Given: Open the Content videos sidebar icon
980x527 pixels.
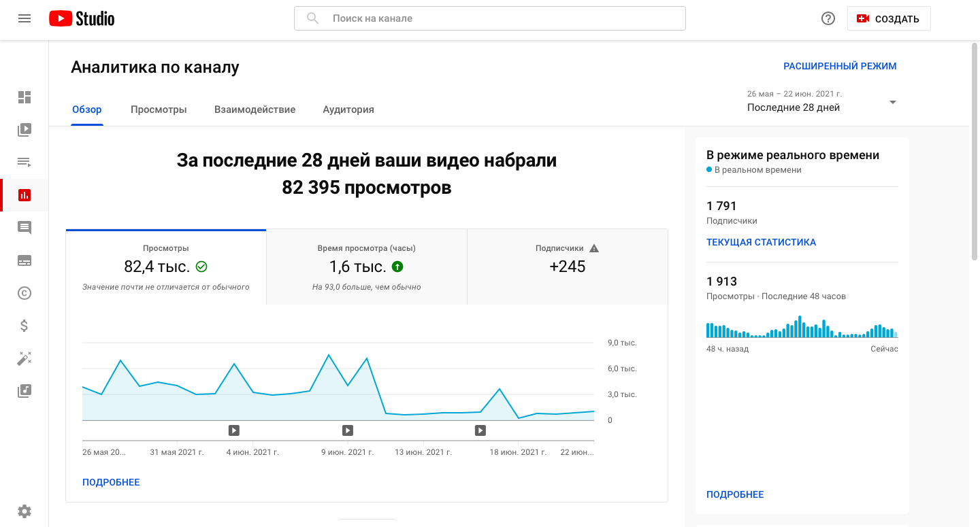Looking at the screenshot, I should click(24, 130).
